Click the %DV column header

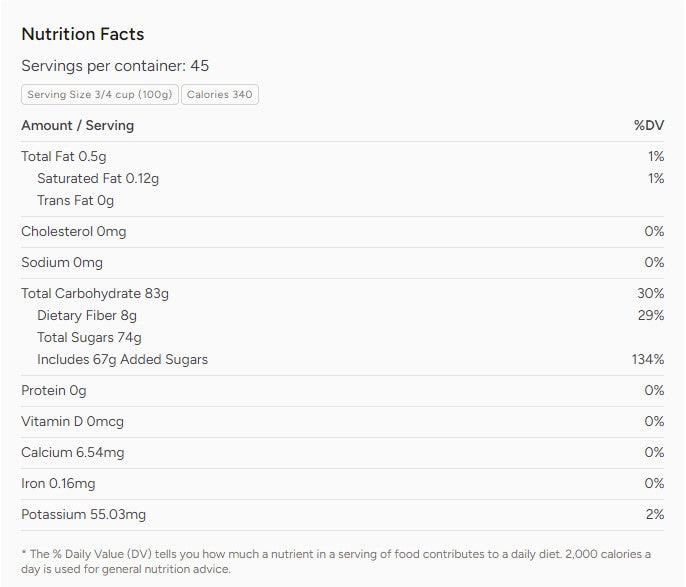coord(649,126)
